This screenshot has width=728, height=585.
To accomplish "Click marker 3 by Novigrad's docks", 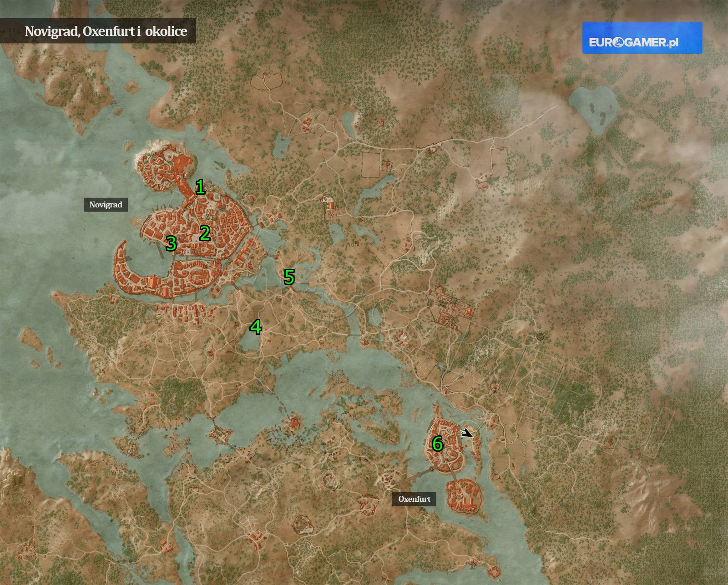I will coord(171,243).
